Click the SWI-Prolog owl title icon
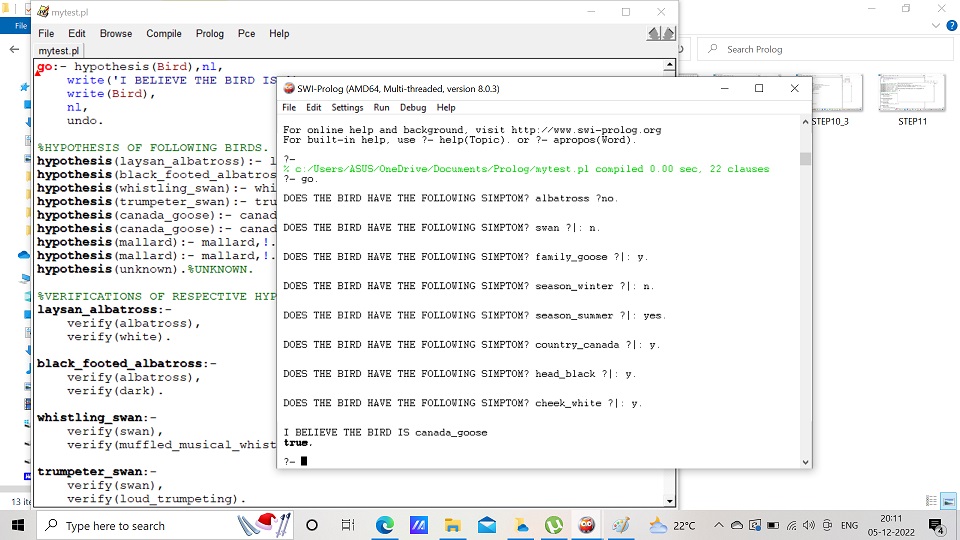This screenshot has width=960, height=540. click(x=289, y=89)
